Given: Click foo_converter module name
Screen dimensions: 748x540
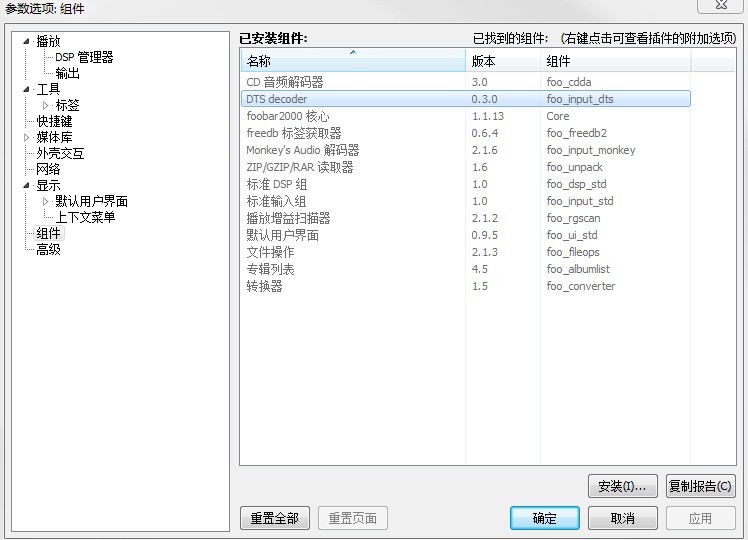Looking at the screenshot, I should [x=581, y=286].
